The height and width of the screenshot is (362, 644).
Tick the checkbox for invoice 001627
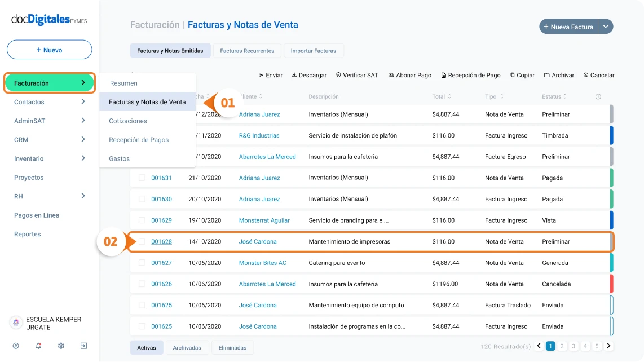coord(142,263)
